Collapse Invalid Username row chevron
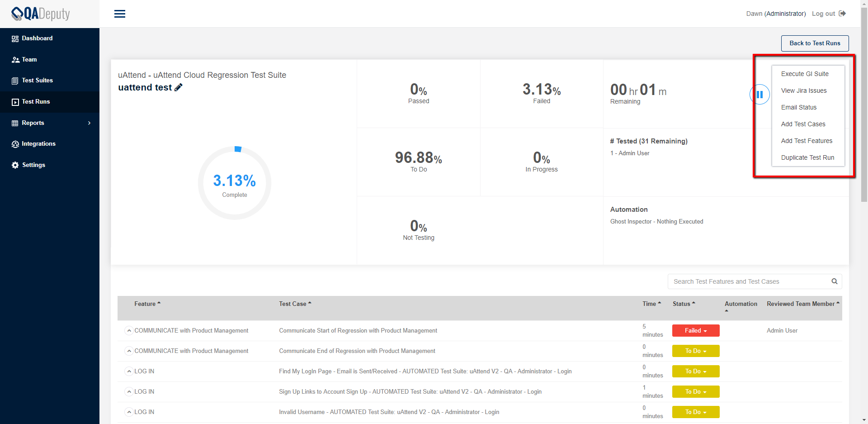Image resolution: width=868 pixels, height=424 pixels. pyautogui.click(x=129, y=412)
